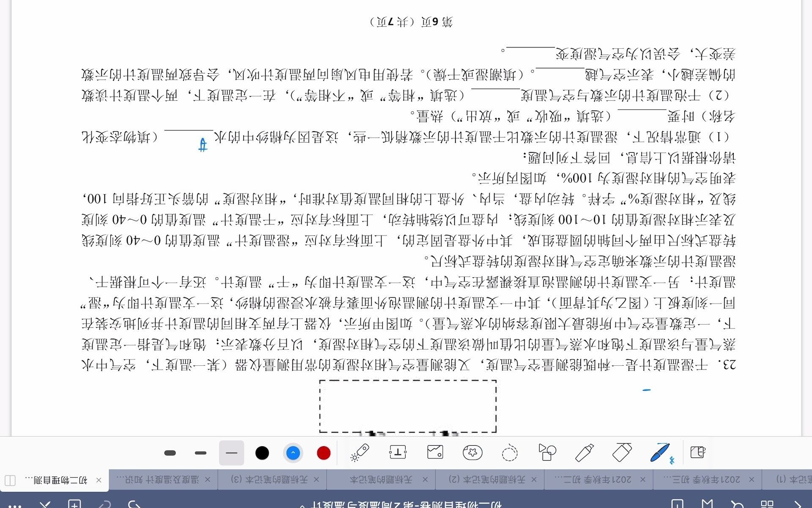Click the undo arrow in navigation bar

(134, 504)
